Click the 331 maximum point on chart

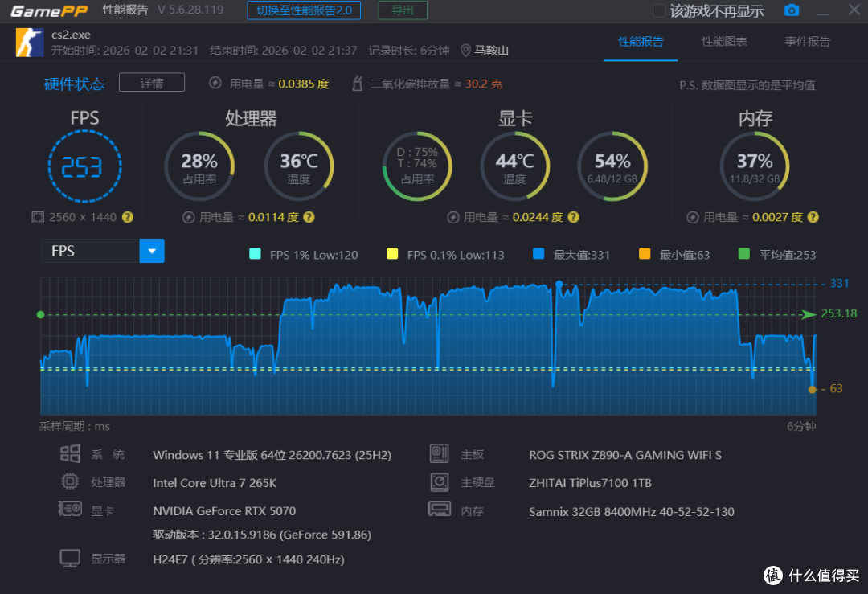[x=559, y=284]
